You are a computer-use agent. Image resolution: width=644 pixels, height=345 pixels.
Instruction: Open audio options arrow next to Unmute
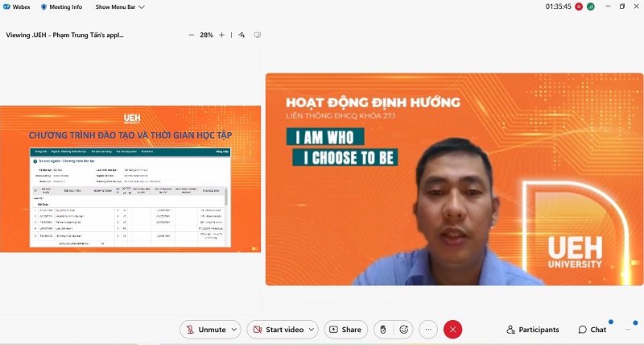click(x=234, y=330)
